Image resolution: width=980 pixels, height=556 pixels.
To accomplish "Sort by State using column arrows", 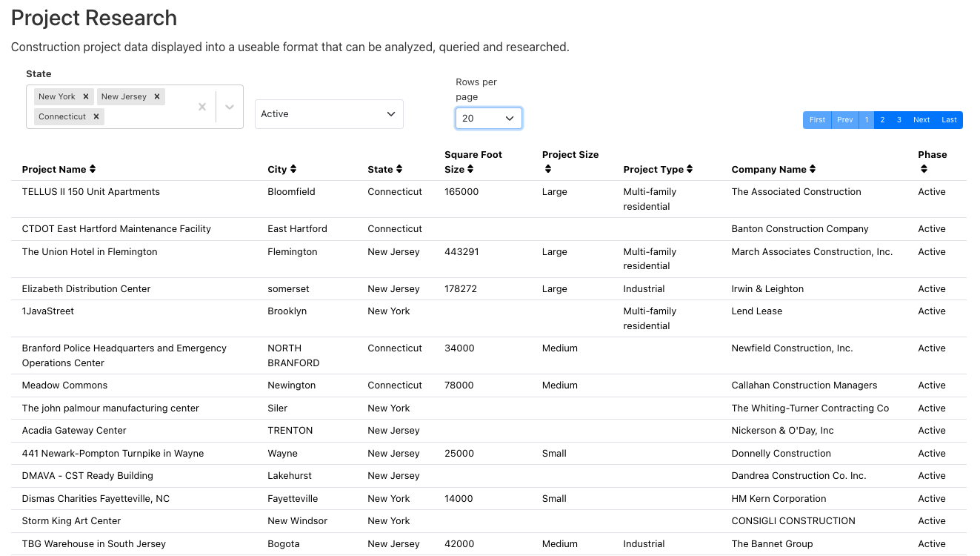I will click(399, 170).
